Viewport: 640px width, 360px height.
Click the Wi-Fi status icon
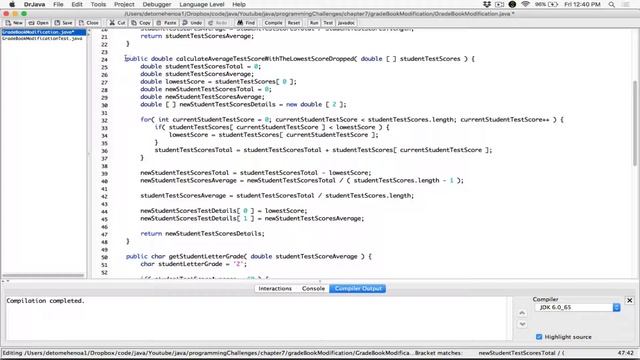525,4
